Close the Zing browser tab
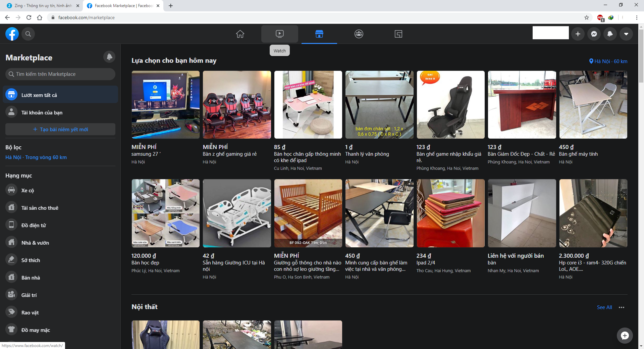Viewport: 644px width, 349px height. coord(78,6)
